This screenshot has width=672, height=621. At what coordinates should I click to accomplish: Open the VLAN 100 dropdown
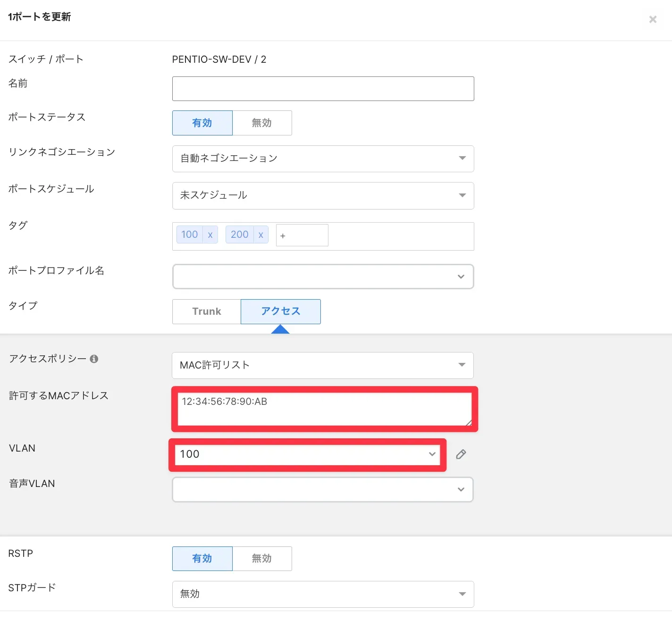pos(307,454)
